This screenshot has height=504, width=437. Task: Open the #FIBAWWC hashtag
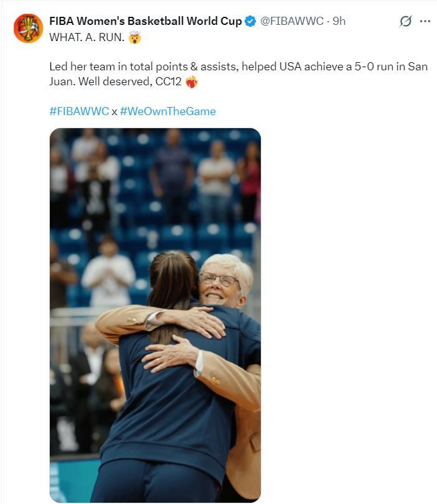coord(79,111)
